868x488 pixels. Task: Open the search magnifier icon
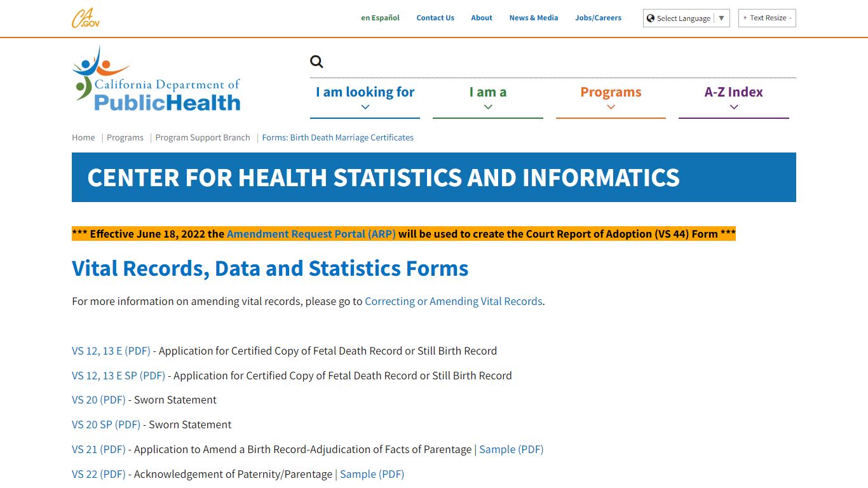pos(316,62)
